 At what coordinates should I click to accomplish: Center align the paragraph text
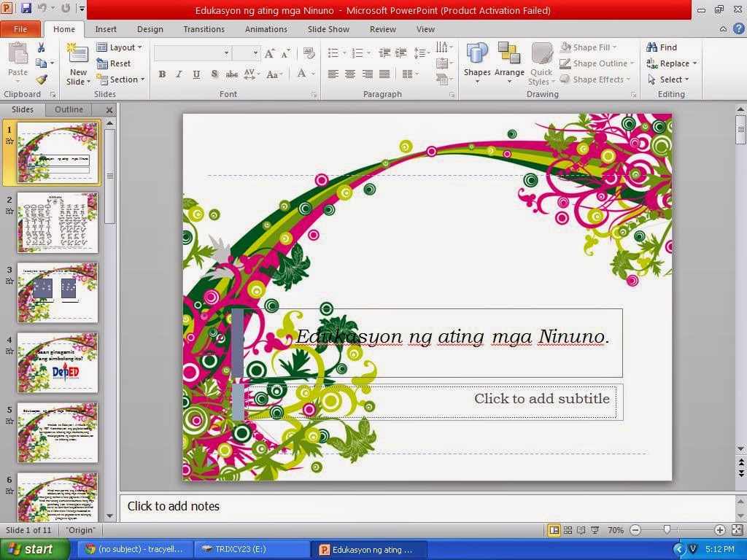click(x=349, y=74)
